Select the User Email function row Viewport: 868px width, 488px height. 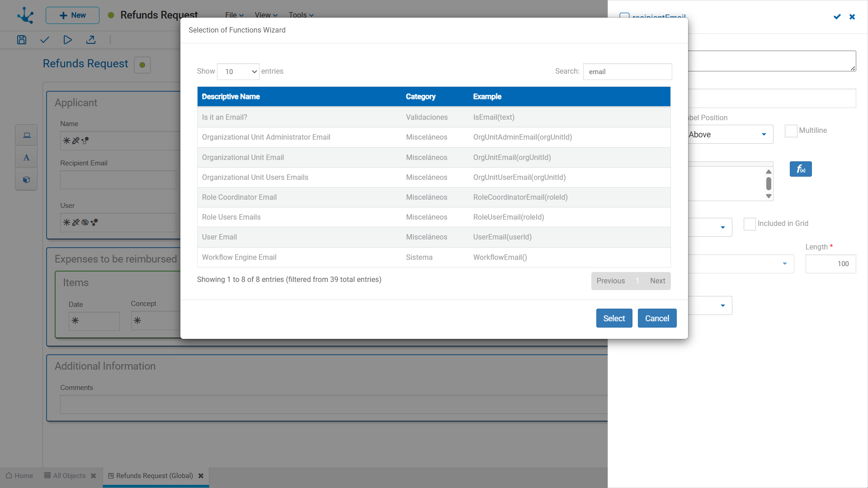(434, 237)
